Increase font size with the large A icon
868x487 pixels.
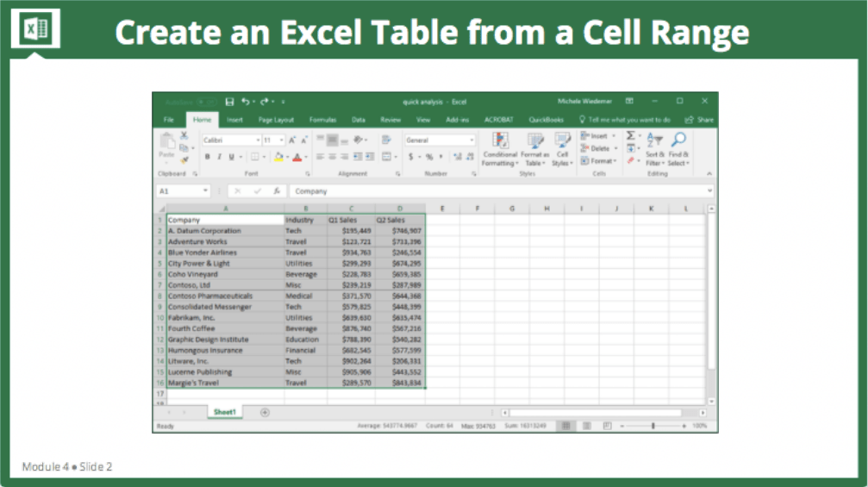[x=291, y=140]
